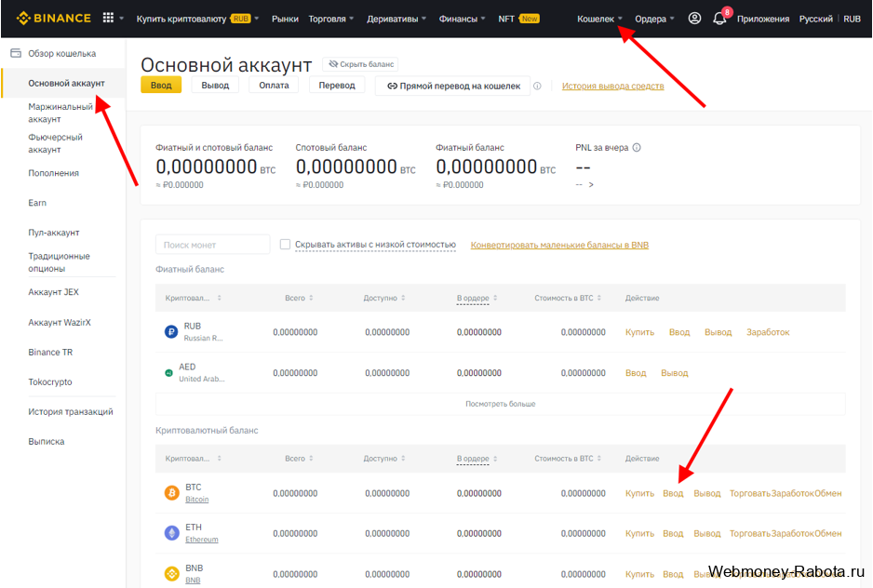Open История вывода средств link
The width and height of the screenshot is (873, 588).
(612, 86)
